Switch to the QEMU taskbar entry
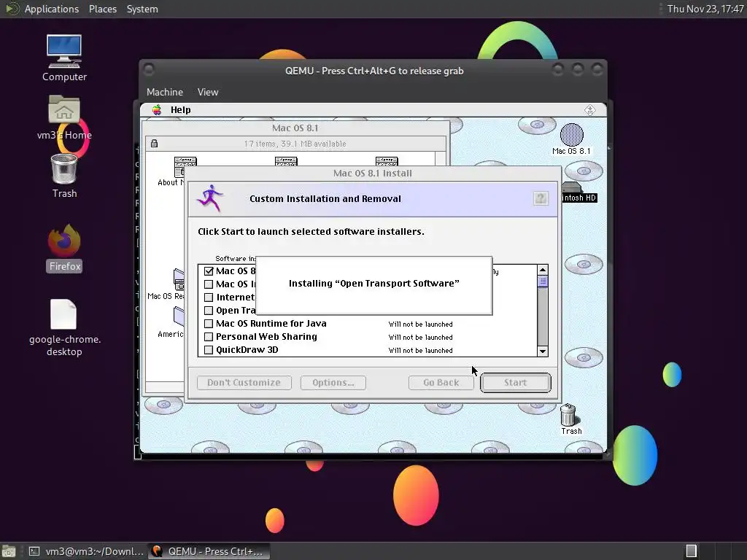The width and height of the screenshot is (747, 560). click(x=209, y=551)
